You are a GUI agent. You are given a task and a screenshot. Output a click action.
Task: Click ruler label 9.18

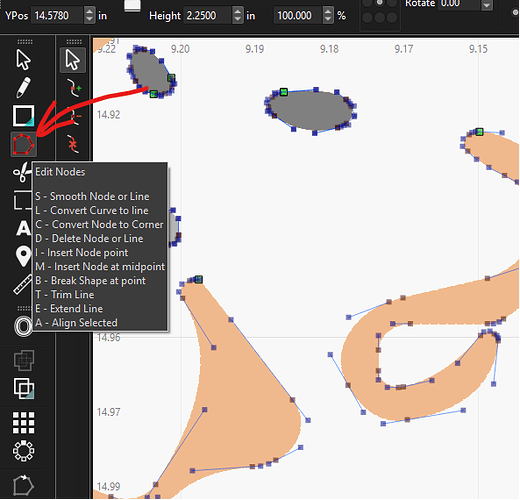329,49
